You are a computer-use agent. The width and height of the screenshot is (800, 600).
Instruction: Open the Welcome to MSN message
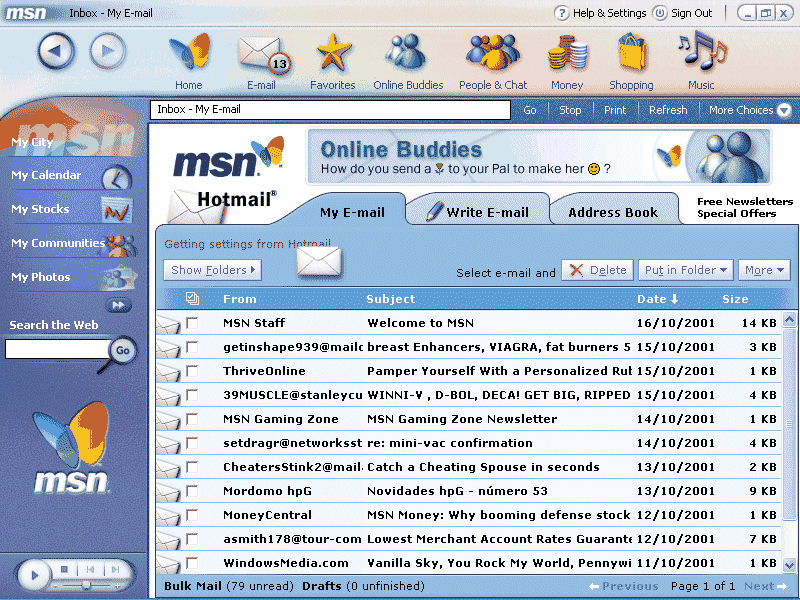point(420,323)
